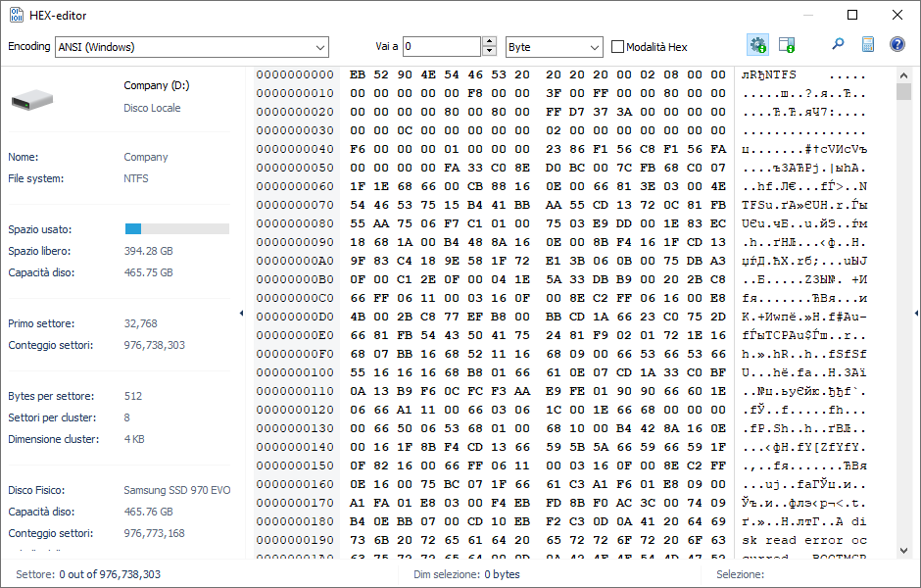
Task: Click the vertical scrollbar thumb
Action: 903,92
